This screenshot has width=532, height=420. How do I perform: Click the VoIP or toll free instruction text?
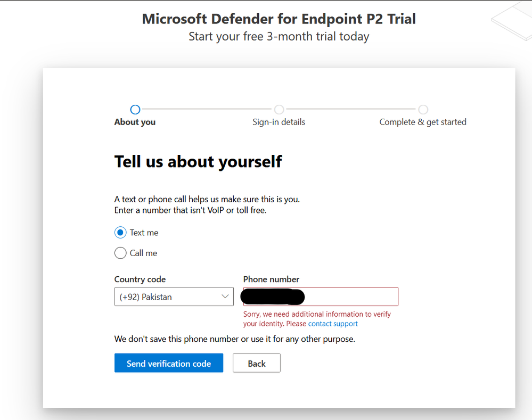[x=190, y=210]
